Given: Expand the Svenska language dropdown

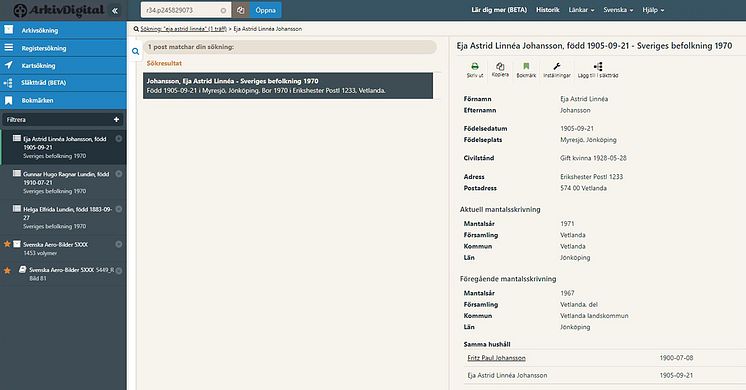Looking at the screenshot, I should (x=618, y=10).
